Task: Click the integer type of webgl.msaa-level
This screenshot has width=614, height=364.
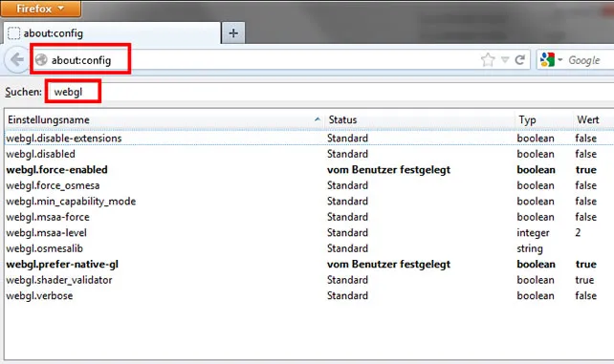Action: pos(533,233)
